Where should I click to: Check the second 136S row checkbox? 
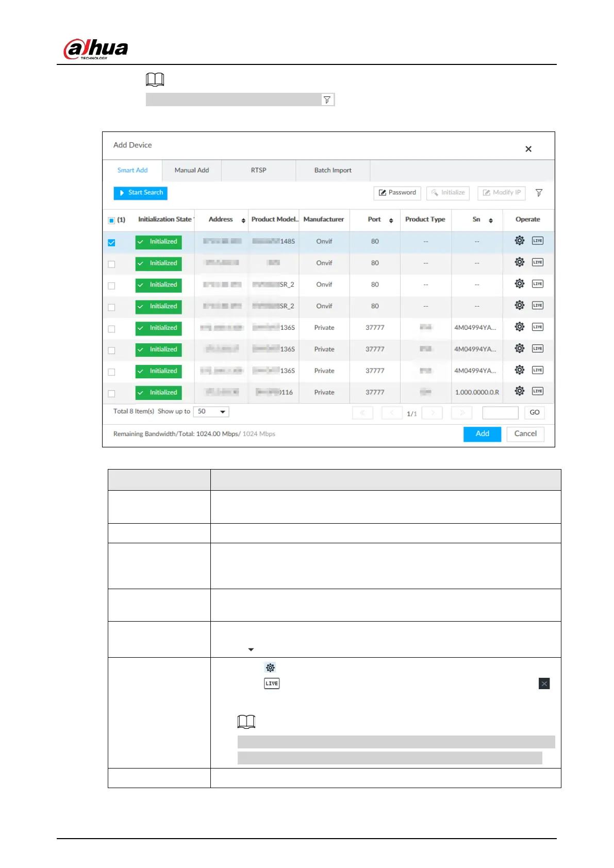[x=111, y=350]
